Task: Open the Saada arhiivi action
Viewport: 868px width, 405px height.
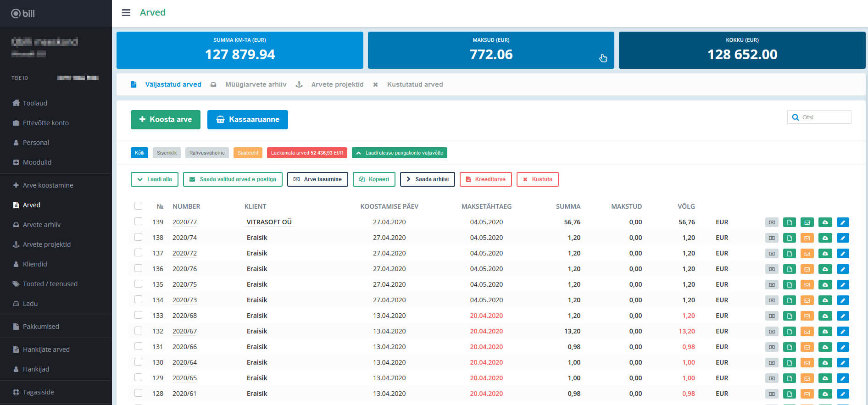Action: tap(428, 179)
